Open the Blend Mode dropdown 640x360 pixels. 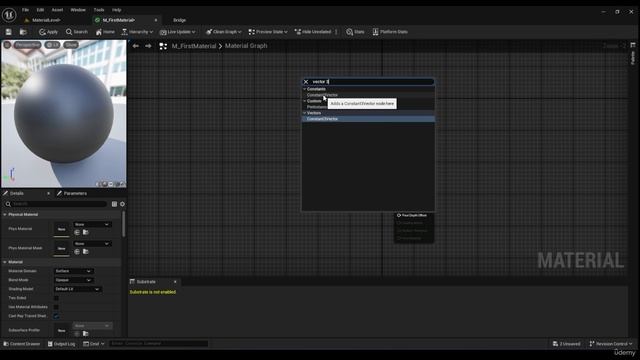coord(73,280)
